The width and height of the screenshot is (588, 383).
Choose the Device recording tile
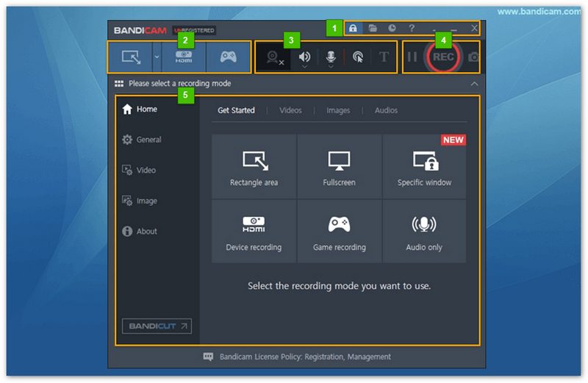tap(254, 231)
